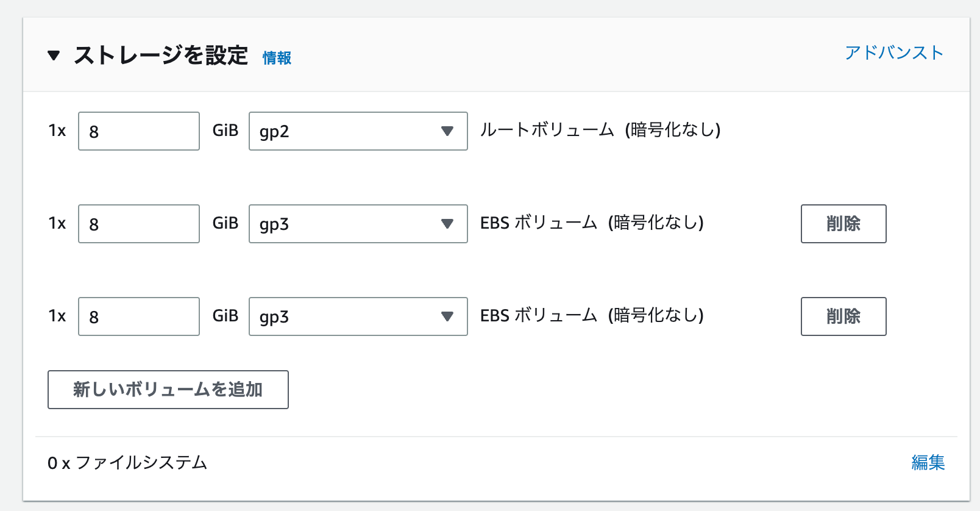Click the disclosure triangle beside ストレージを設定
This screenshot has width=980, height=511.
coord(54,55)
